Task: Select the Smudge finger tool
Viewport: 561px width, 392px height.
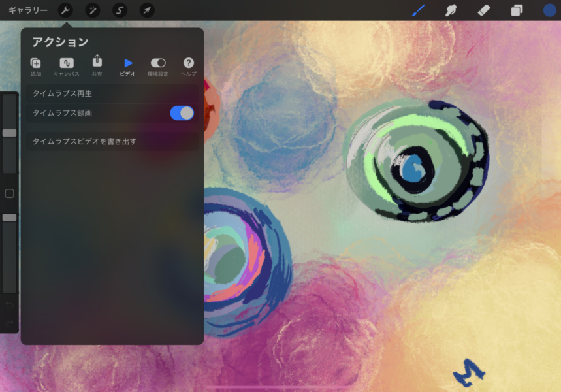Action: (x=451, y=10)
